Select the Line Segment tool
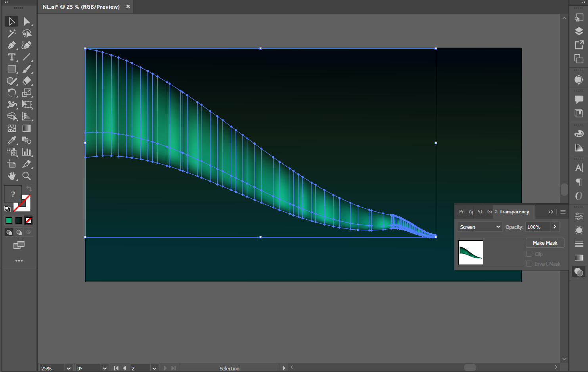The width and height of the screenshot is (588, 372). pyautogui.click(x=27, y=57)
